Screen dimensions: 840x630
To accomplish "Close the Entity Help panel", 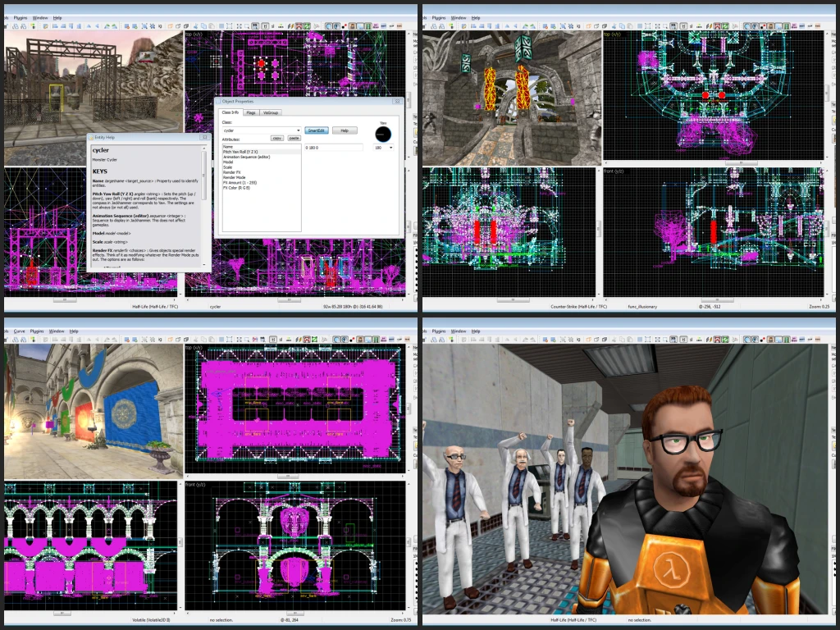I will tap(205, 137).
